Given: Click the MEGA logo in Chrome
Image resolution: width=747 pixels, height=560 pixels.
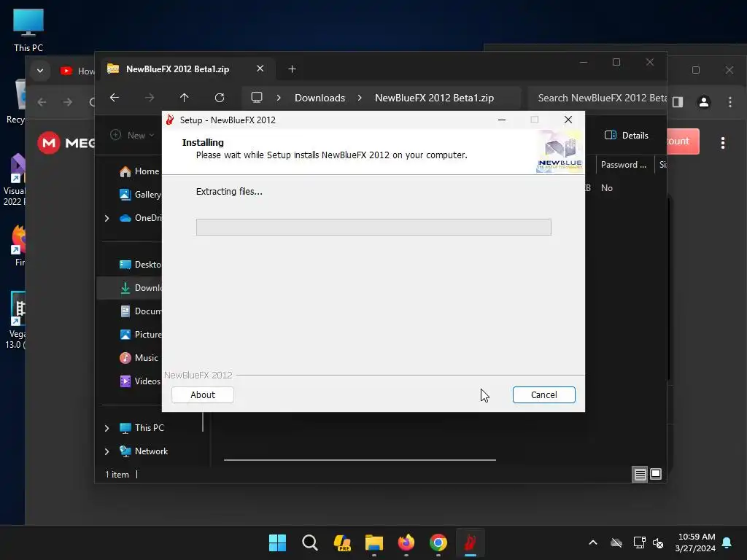Looking at the screenshot, I should [x=66, y=143].
